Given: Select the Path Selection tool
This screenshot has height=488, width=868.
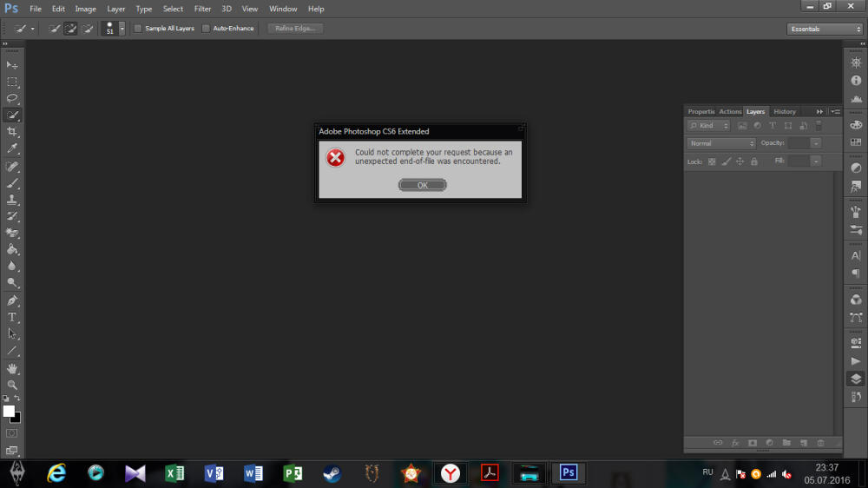Looking at the screenshot, I should pyautogui.click(x=11, y=334).
